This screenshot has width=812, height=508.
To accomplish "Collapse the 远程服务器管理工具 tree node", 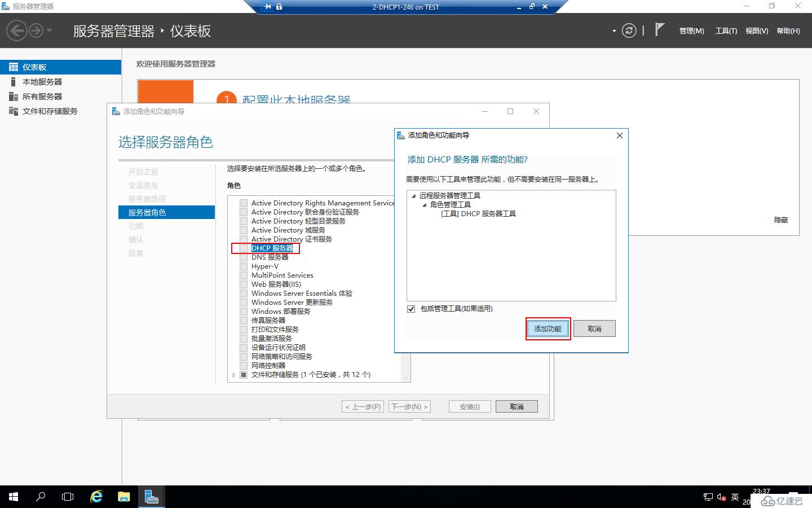I will (x=413, y=196).
